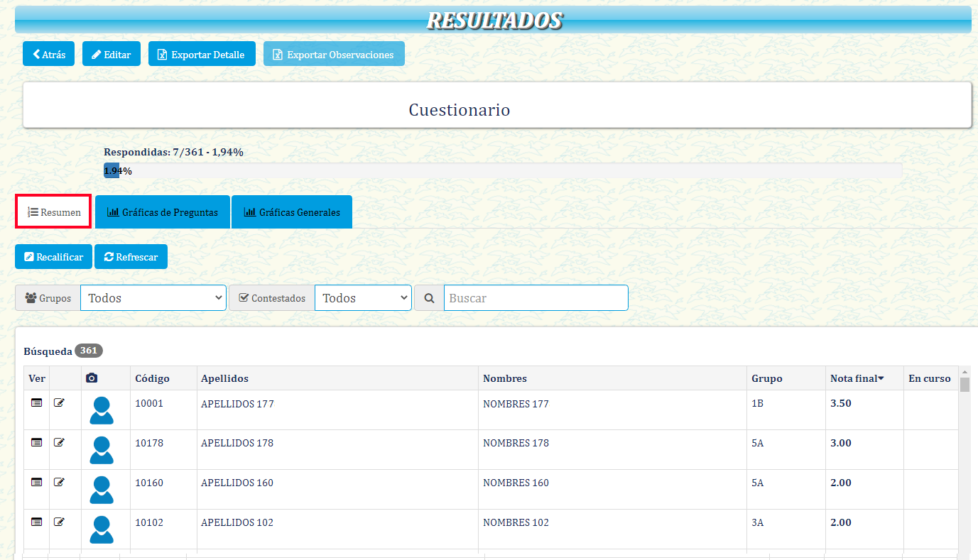Image resolution: width=978 pixels, height=560 pixels.
Task: Click the Buscar search input field
Action: coord(536,298)
